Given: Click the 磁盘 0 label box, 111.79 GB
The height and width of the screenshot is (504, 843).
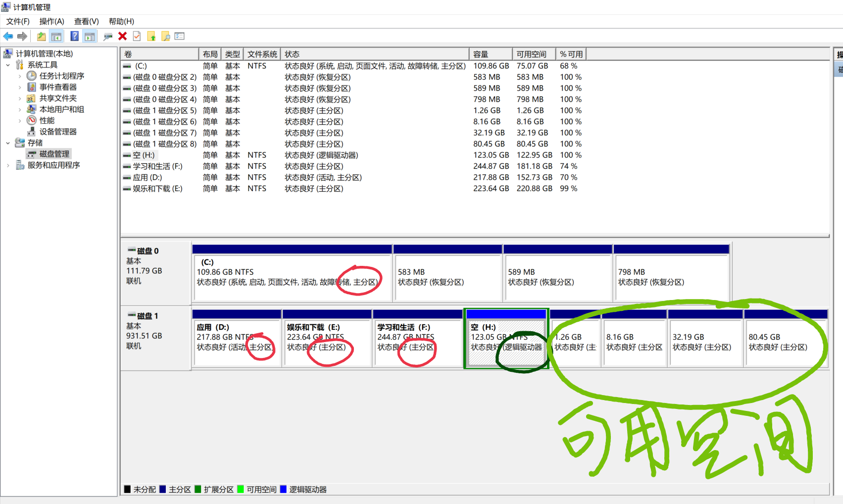Looking at the screenshot, I should pos(156,272).
